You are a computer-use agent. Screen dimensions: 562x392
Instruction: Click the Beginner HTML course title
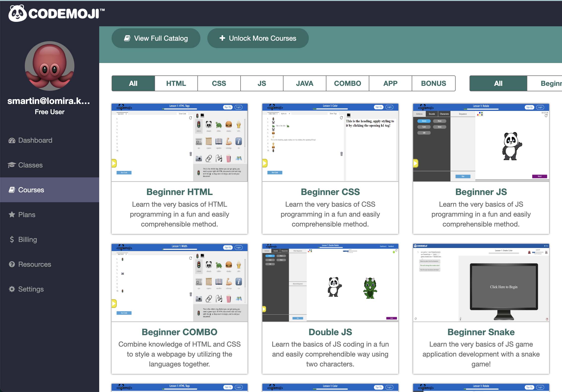tap(180, 192)
